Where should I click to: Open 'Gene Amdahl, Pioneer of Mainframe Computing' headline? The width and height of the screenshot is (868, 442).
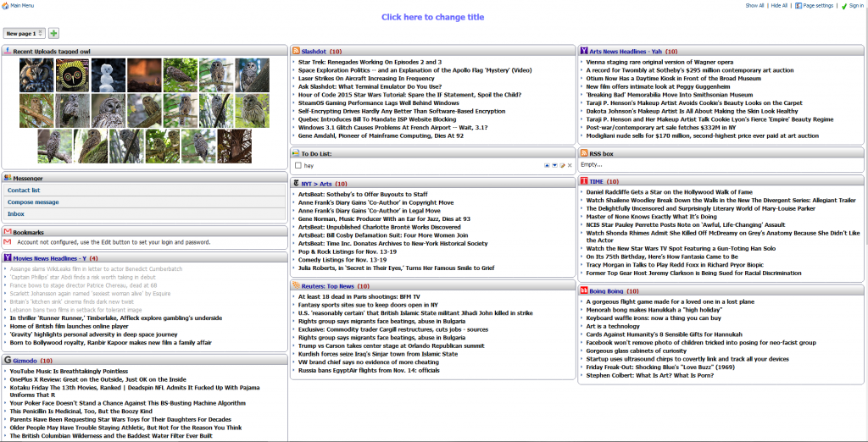(x=381, y=135)
